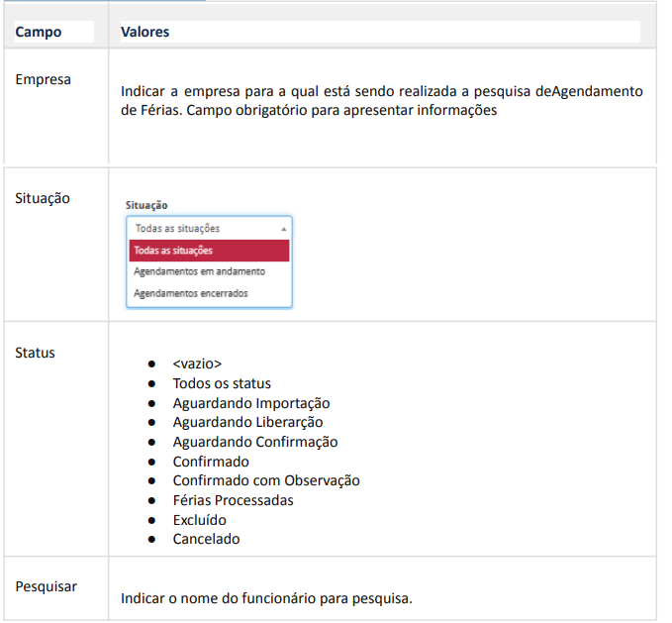The image size is (672, 623).
Task: Click the Aguardando Confirmação list item
Action: (255, 442)
